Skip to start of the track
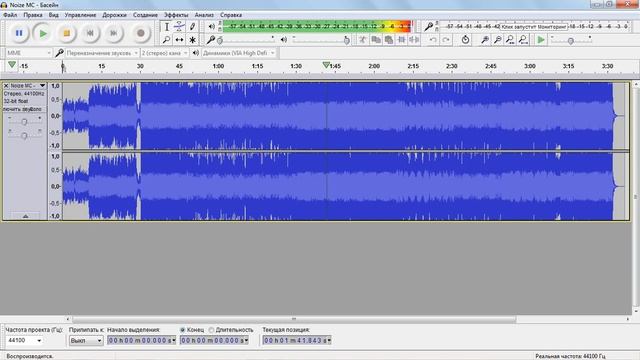 click(90, 33)
